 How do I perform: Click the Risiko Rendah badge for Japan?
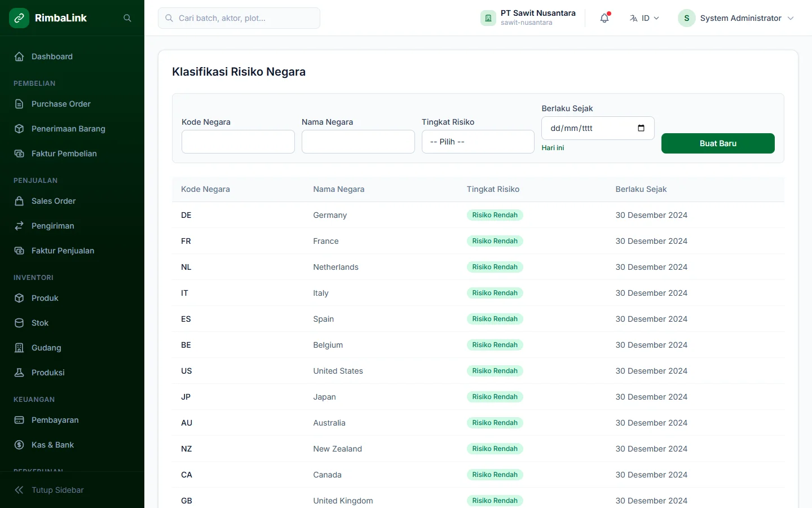click(495, 397)
